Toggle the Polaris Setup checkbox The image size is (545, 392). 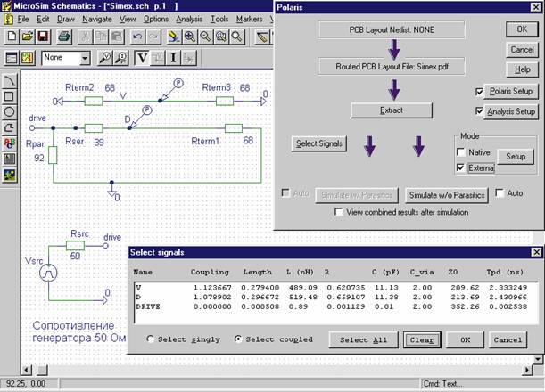(x=479, y=92)
